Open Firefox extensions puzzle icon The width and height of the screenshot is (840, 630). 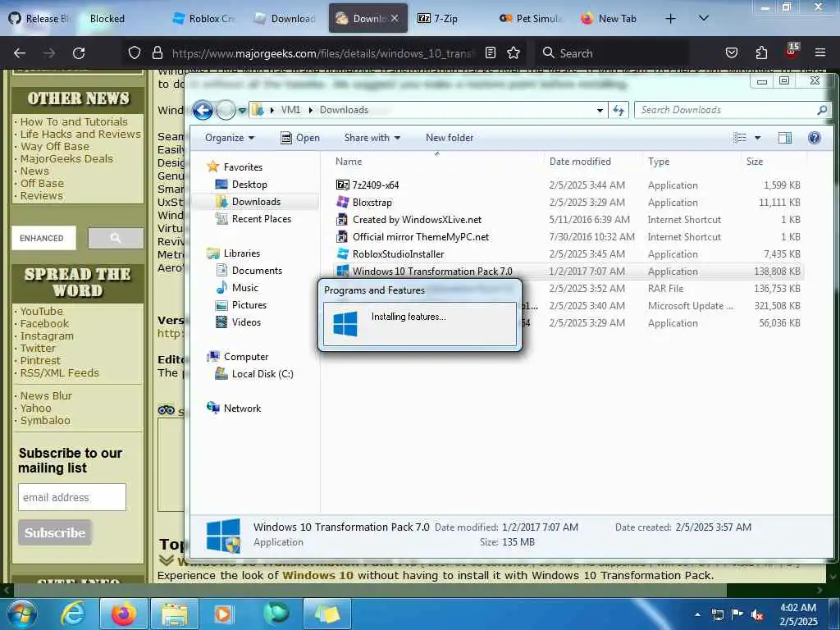(761, 52)
